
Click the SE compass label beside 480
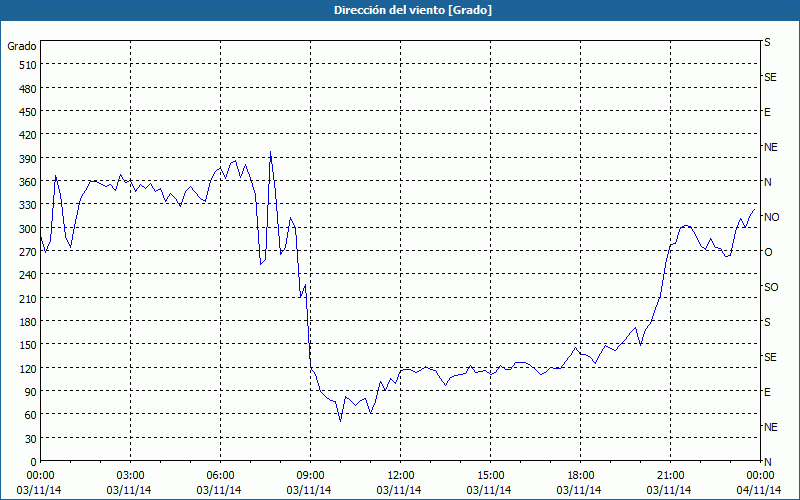pyautogui.click(x=770, y=77)
